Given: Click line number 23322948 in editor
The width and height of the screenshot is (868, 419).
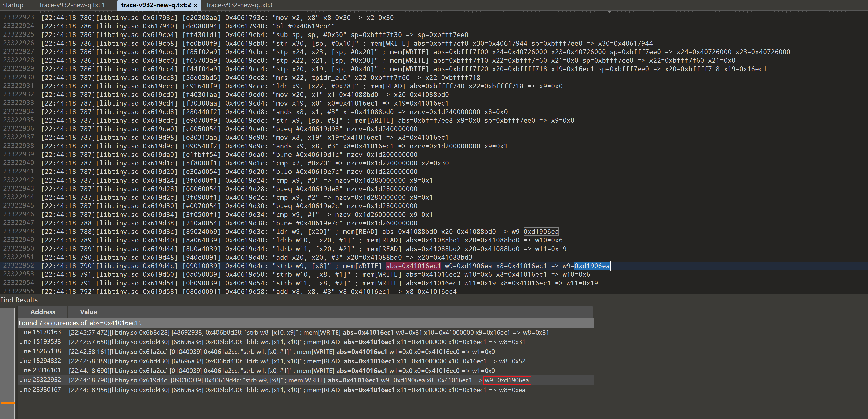Looking at the screenshot, I should (19, 231).
